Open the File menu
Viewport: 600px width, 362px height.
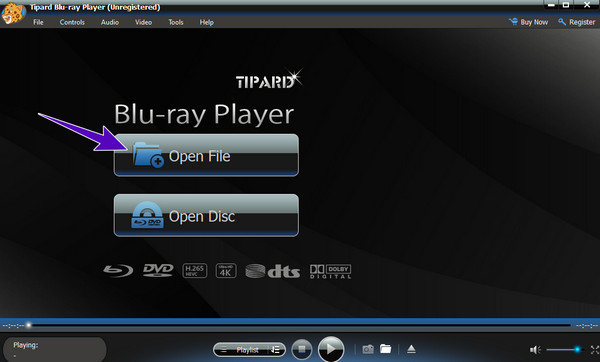coord(38,22)
